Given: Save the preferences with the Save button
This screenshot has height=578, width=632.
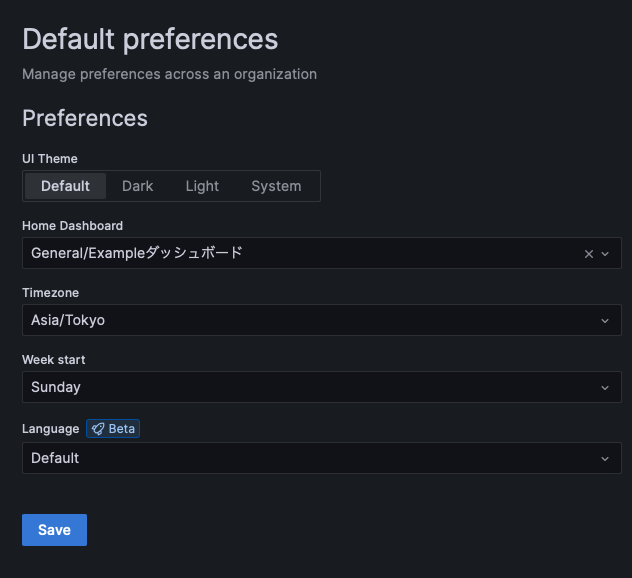Looking at the screenshot, I should coord(54,530).
